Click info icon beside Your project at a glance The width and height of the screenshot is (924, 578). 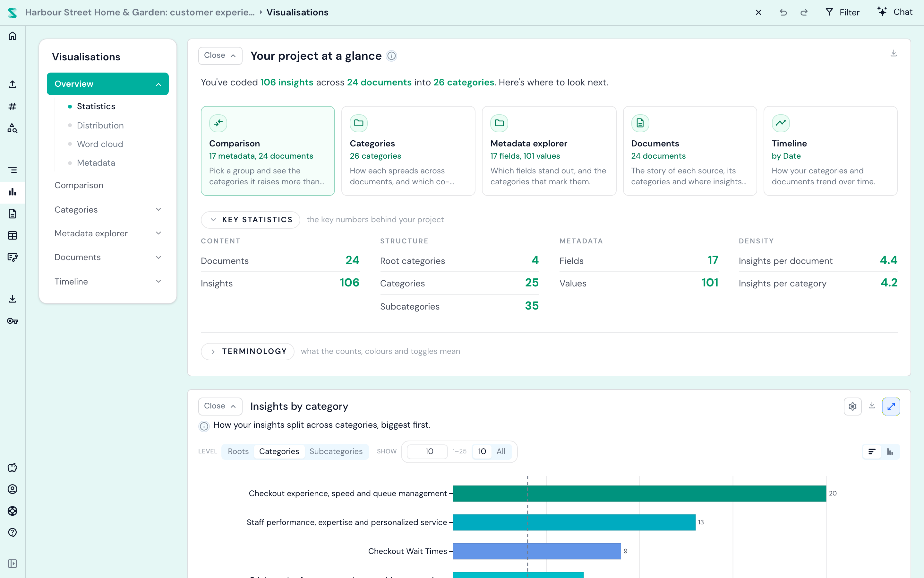391,56
